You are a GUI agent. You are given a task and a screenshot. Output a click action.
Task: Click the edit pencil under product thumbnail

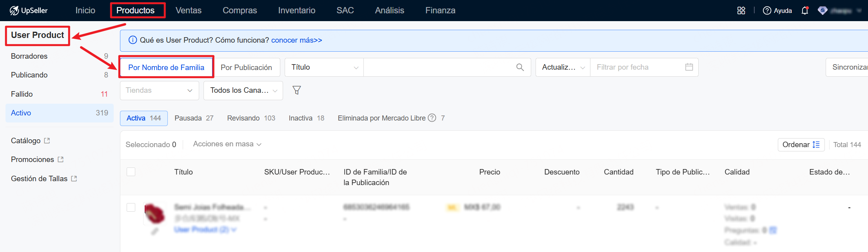[x=155, y=231]
